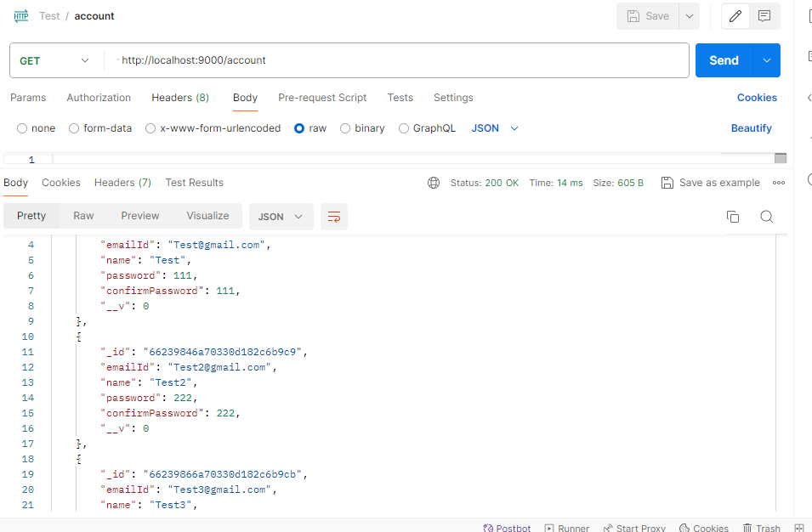Select the none body radio button
Image resolution: width=812 pixels, height=532 pixels.
click(22, 128)
